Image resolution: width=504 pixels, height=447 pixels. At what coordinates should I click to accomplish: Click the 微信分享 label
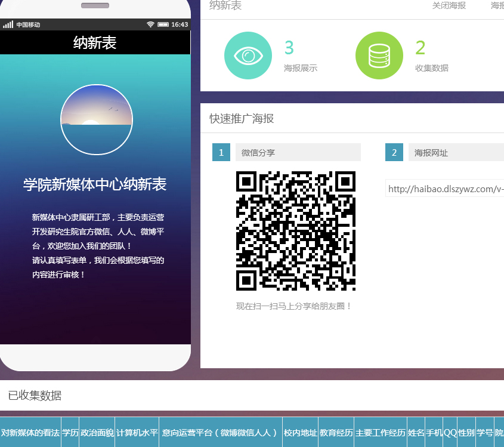click(x=258, y=153)
